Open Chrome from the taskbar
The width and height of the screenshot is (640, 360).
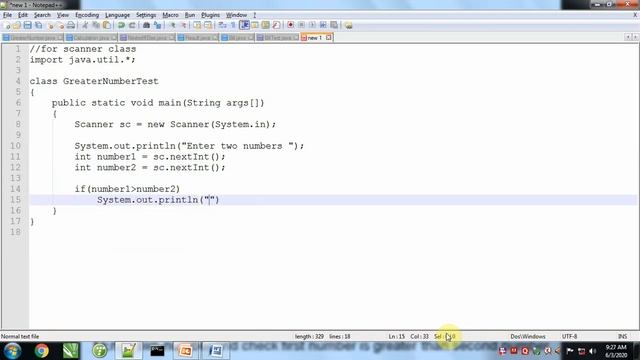(x=41, y=351)
